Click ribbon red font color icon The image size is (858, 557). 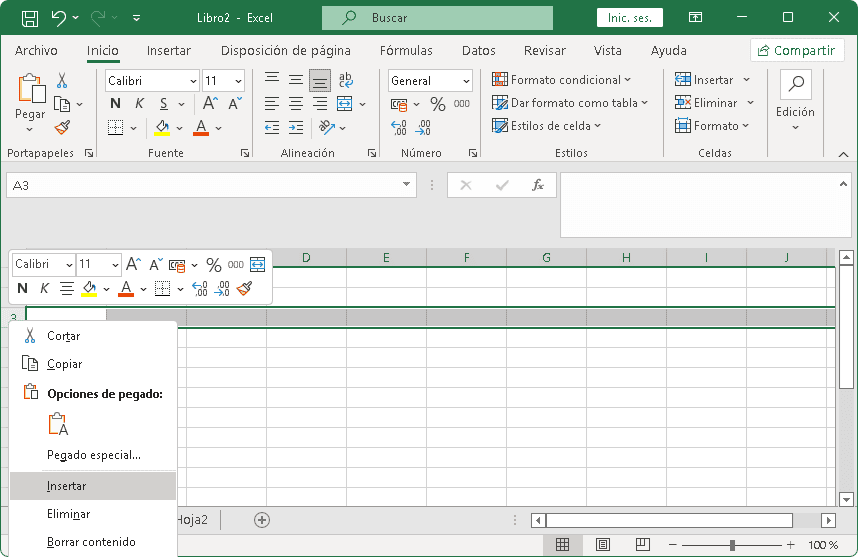click(x=201, y=127)
